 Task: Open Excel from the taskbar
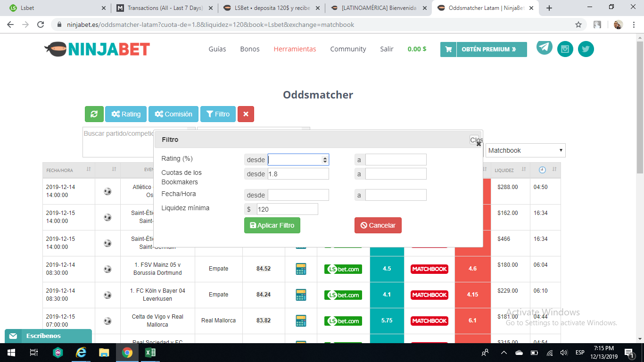(x=150, y=353)
